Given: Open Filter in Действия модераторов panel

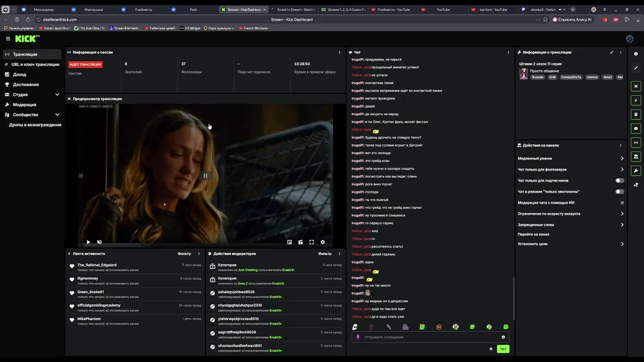Looking at the screenshot, I should (325, 254).
